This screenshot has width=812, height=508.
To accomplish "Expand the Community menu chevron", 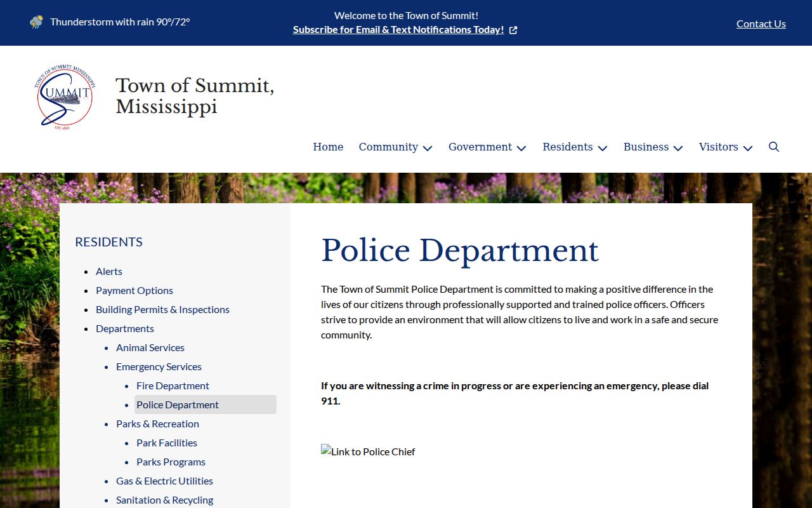I will (x=428, y=148).
